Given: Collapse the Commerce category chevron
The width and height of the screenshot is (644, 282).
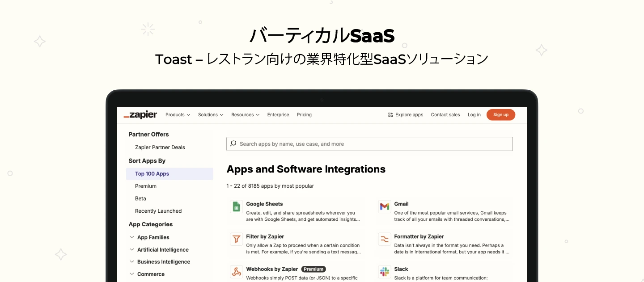Looking at the screenshot, I should click(132, 274).
